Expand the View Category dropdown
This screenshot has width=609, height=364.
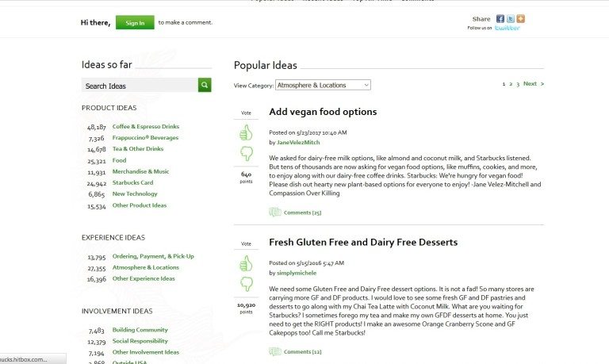tap(323, 85)
